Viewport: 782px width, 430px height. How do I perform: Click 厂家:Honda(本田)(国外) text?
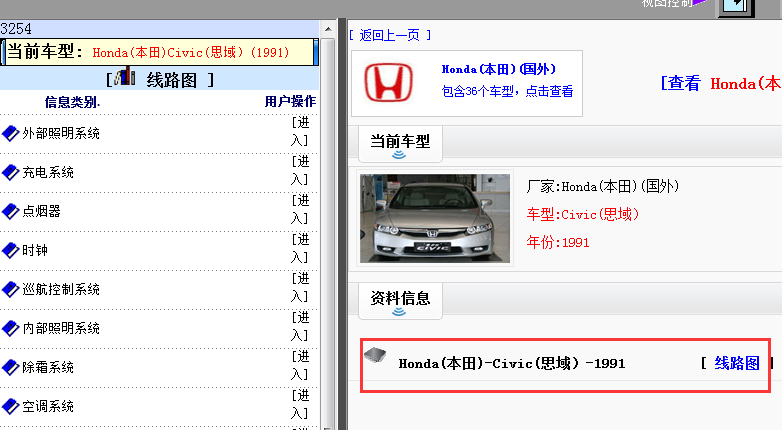pyautogui.click(x=602, y=187)
